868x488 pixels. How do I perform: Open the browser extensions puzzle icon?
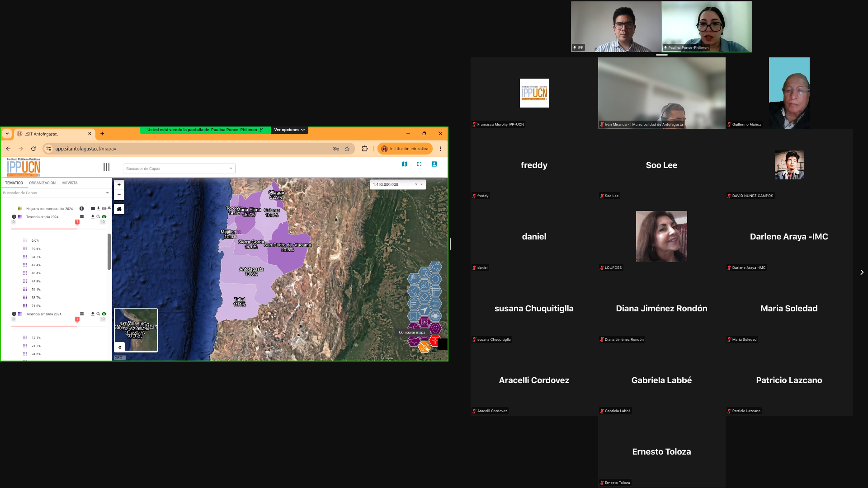click(x=365, y=149)
